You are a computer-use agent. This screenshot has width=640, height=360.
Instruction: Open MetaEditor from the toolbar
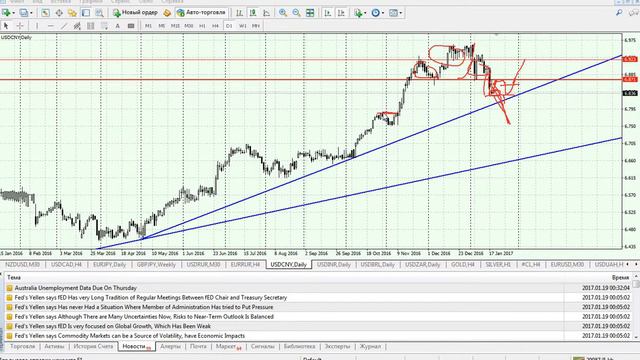(167, 13)
